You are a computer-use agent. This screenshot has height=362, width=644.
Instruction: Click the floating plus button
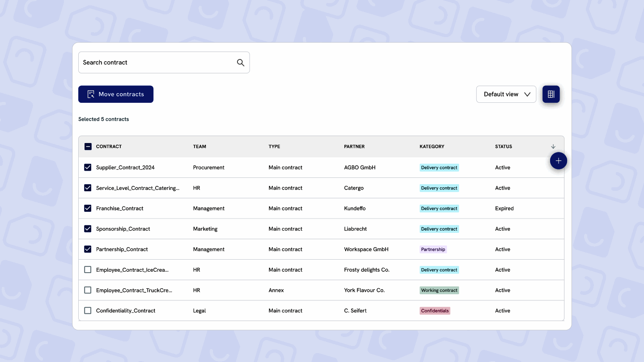(x=558, y=160)
